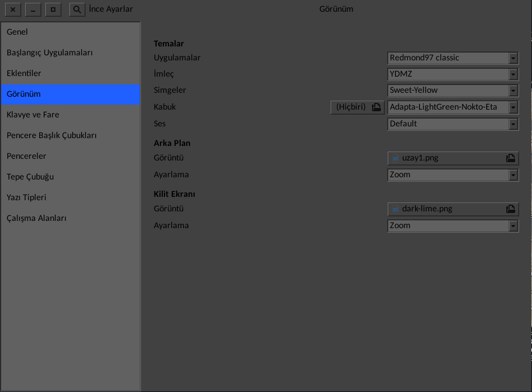
Task: Select Pencere Başlık Çubukları in the sidebar
Action: 70,135
